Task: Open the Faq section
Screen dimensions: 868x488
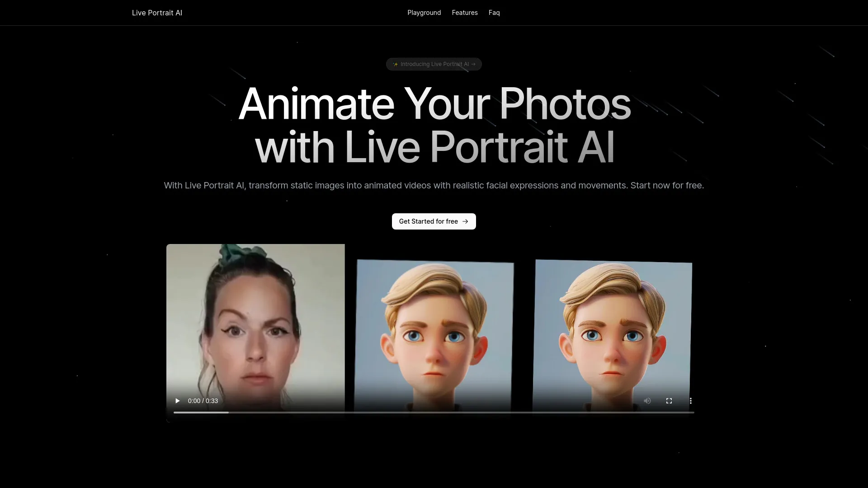Action: (494, 12)
